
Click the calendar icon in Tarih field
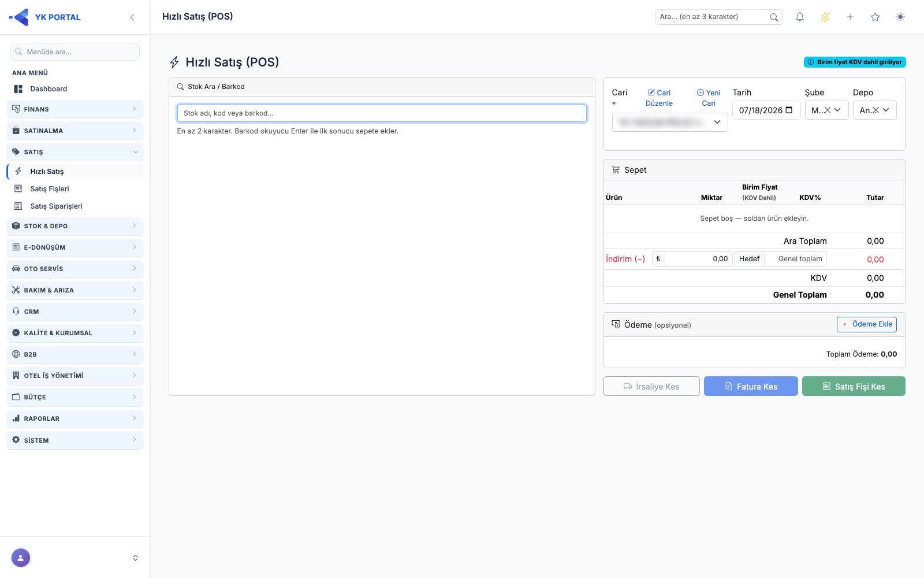tap(789, 110)
